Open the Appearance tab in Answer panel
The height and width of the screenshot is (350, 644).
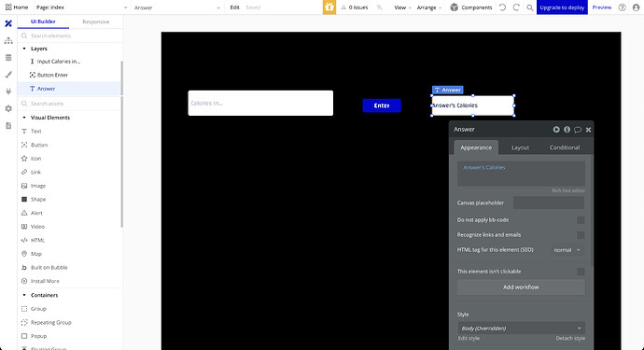pyautogui.click(x=476, y=147)
